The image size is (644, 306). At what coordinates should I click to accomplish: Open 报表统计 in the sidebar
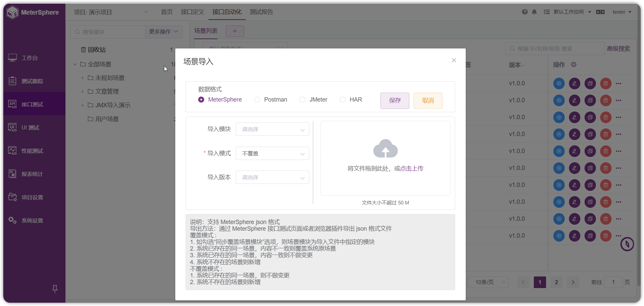(x=34, y=174)
